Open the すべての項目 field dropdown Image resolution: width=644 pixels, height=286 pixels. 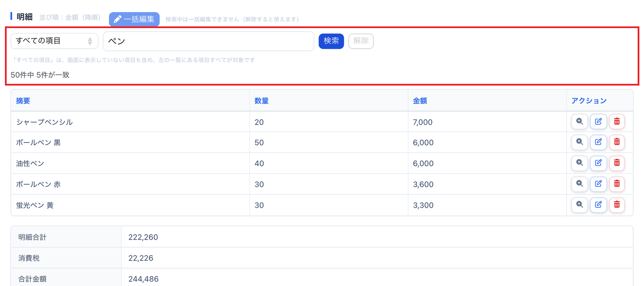55,41
